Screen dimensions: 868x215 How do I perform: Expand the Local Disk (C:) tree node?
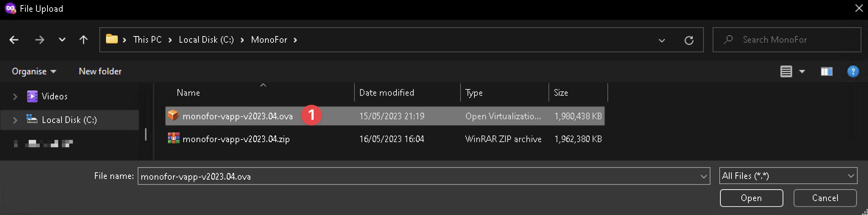15,120
